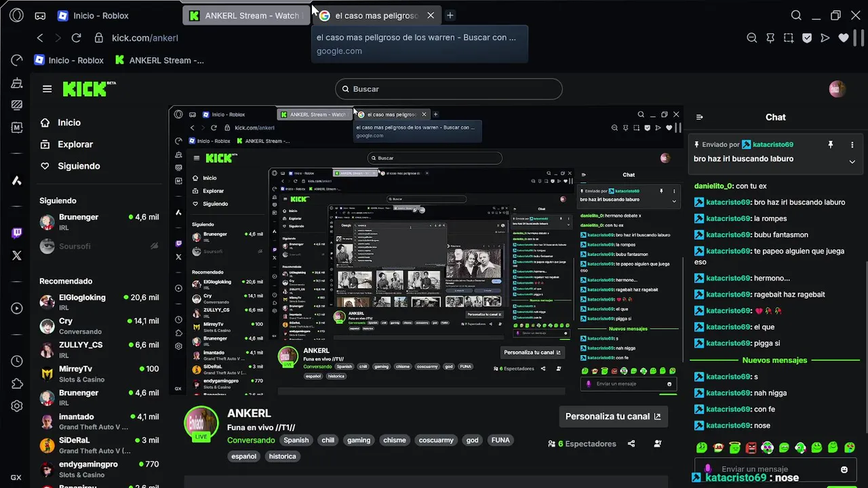
Task: Open tab search magnifier beside window controls
Action: 797,15
